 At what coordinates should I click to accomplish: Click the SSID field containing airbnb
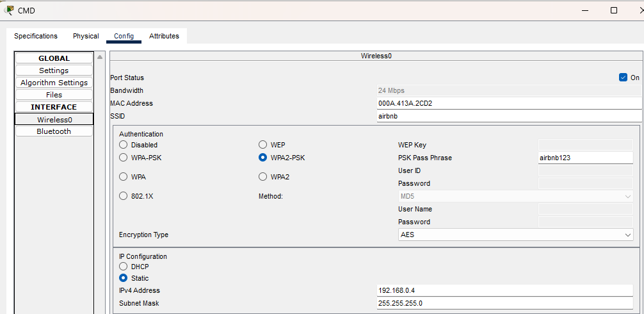coord(509,117)
